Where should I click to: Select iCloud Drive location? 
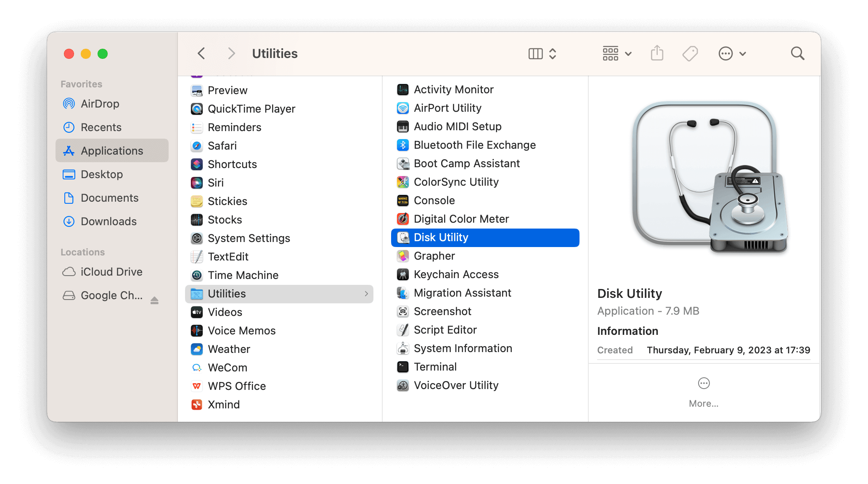pos(111,272)
